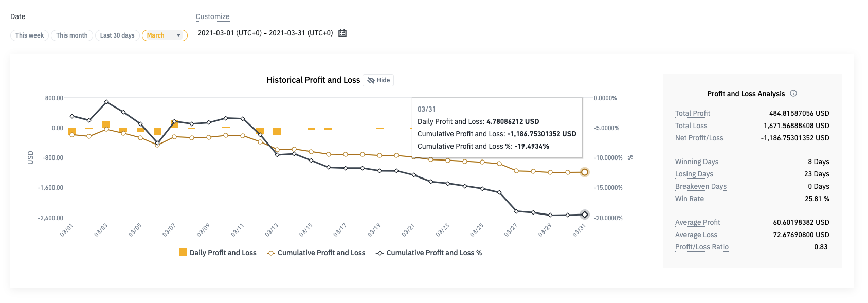Toggle Daily Profit and Loss legend series
The width and height of the screenshot is (868, 303).
pyautogui.click(x=218, y=253)
